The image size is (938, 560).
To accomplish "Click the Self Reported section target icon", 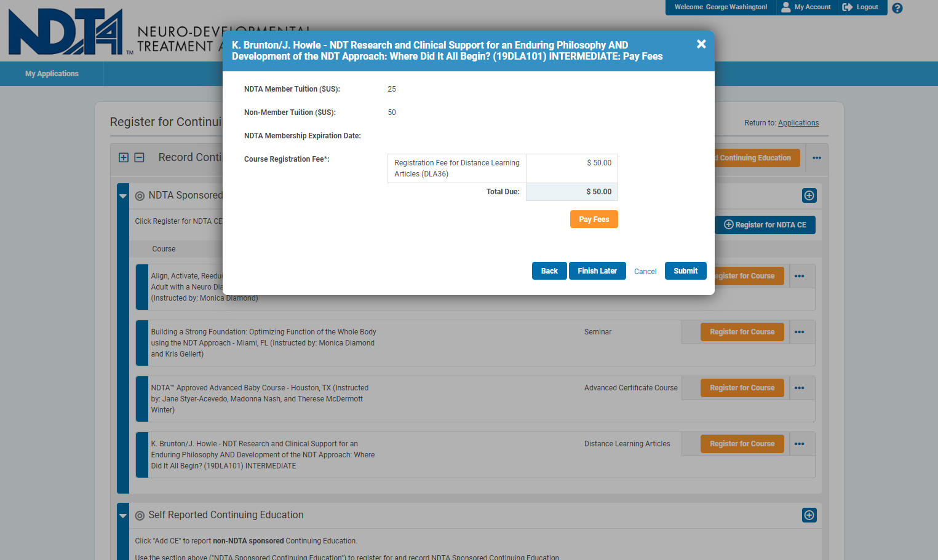I will [x=140, y=516].
